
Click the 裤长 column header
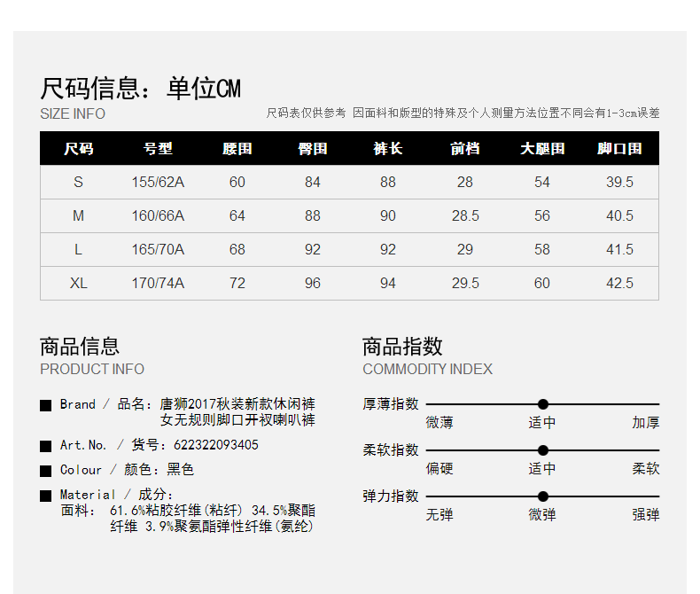388,149
